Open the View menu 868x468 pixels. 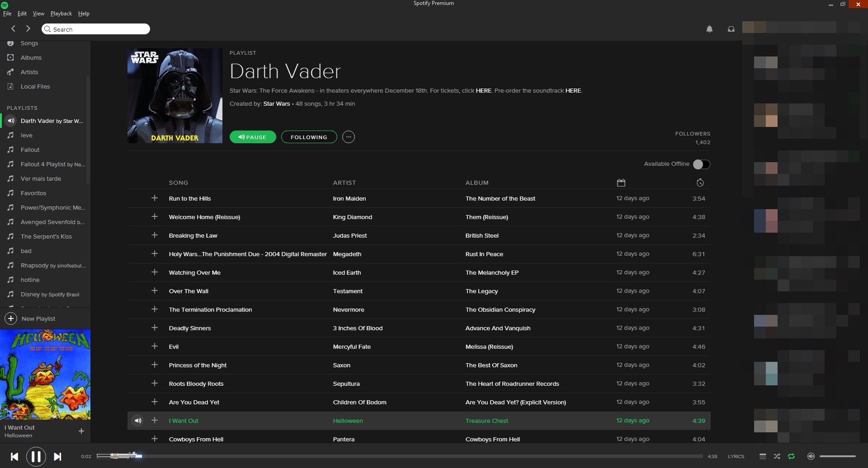click(38, 14)
